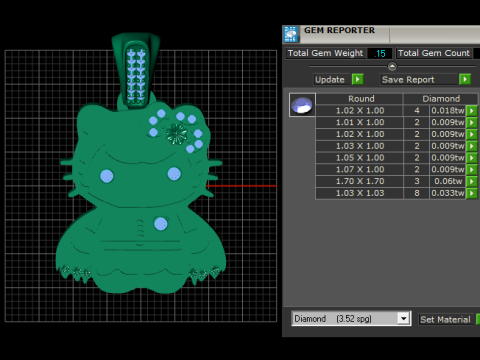Click the Diamond column header
Viewport: 480px width, 360px height.
(441, 99)
